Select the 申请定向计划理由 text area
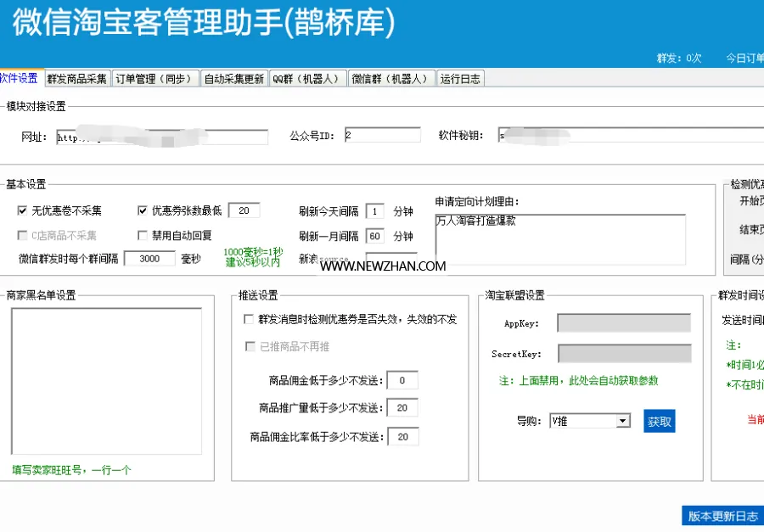Viewport: 764px width, 532px height. [x=560, y=239]
